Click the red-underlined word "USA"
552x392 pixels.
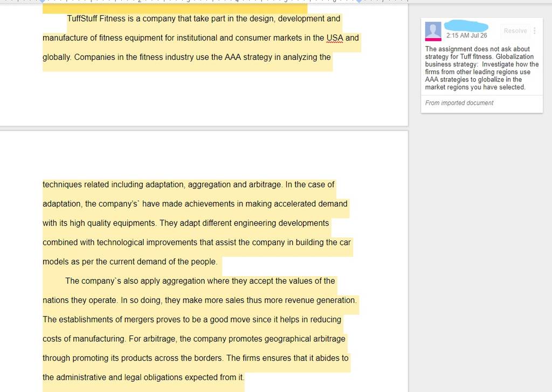[334, 38]
